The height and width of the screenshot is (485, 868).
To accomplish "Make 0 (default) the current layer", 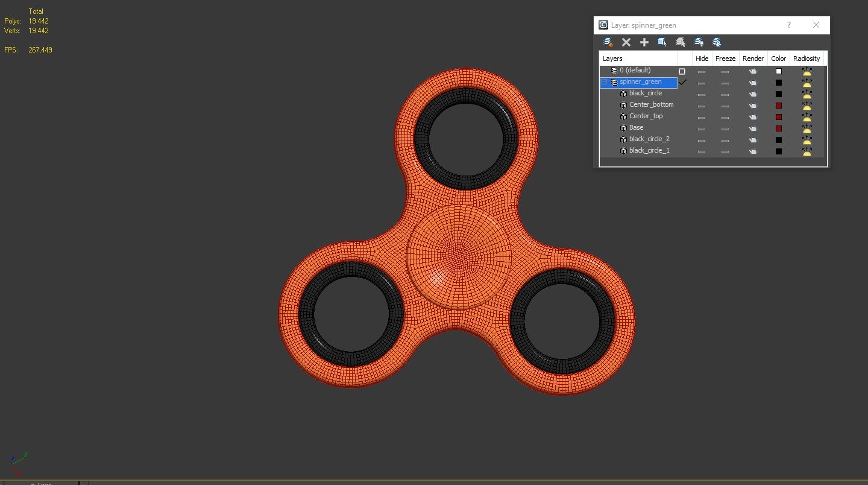I will (682, 71).
